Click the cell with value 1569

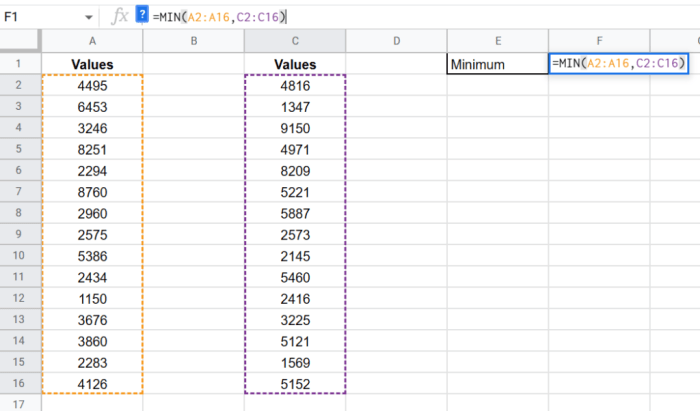295,362
